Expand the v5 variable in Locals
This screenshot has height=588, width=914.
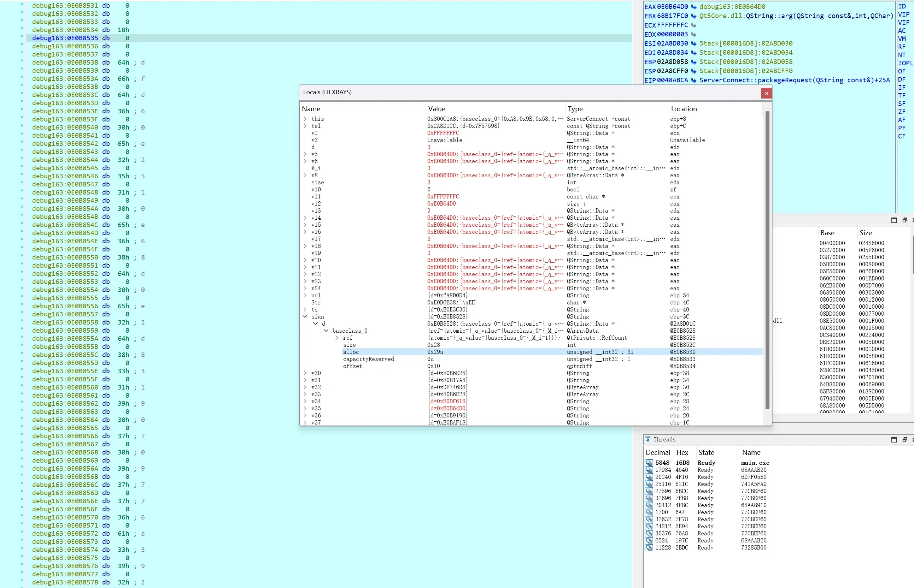(x=305, y=154)
